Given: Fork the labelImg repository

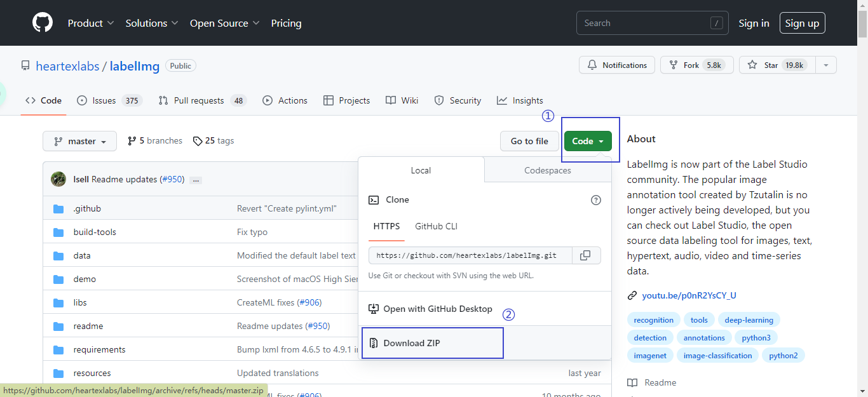Looking at the screenshot, I should pos(697,65).
